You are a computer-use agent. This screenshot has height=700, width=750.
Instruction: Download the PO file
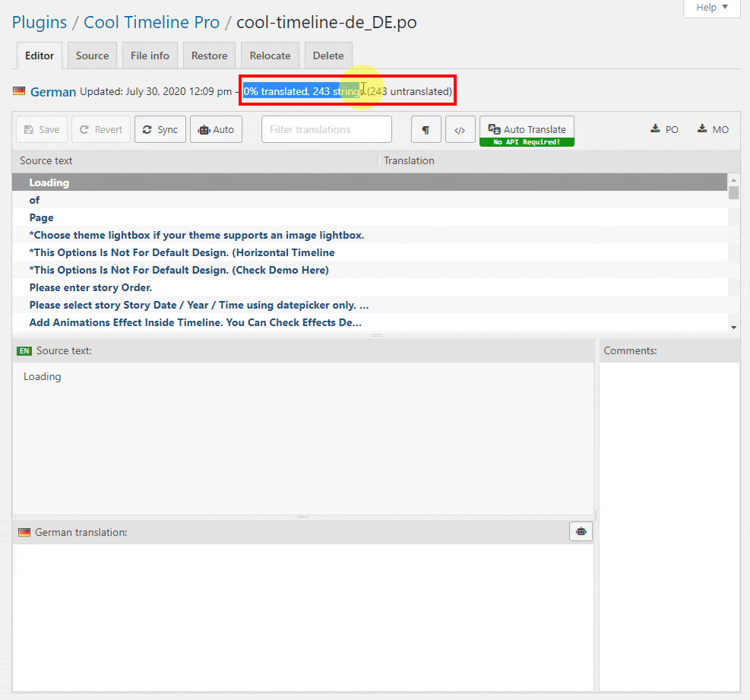[664, 129]
